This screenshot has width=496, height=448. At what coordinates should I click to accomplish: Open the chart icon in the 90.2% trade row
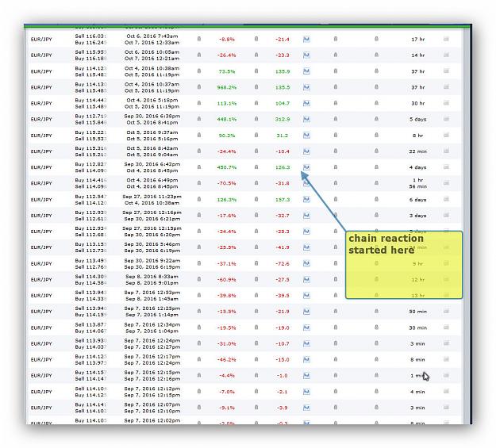click(x=306, y=136)
